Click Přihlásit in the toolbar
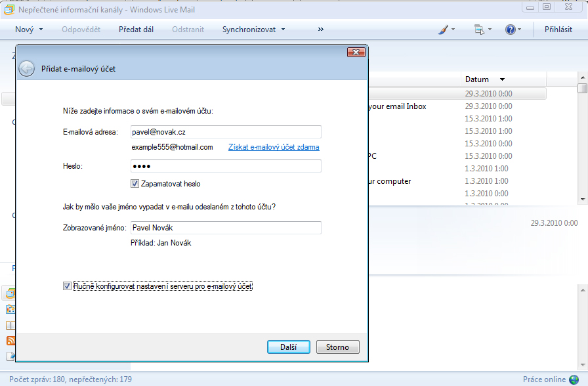 [558, 30]
